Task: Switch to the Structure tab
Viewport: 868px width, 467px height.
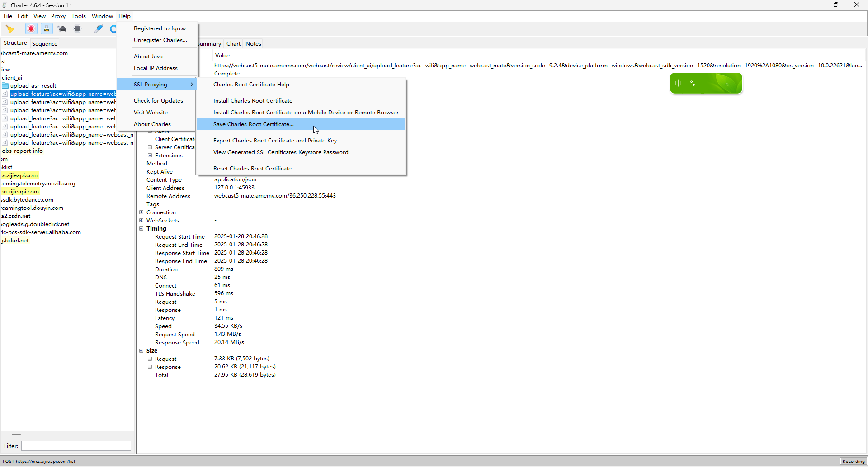Action: tap(15, 43)
